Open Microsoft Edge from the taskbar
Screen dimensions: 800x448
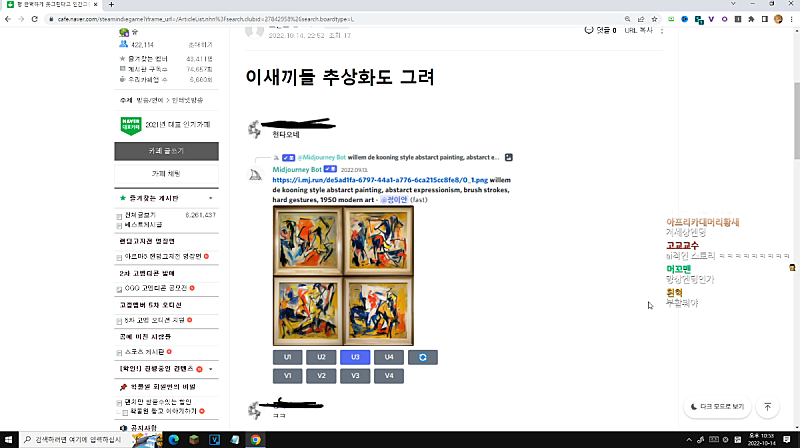[173, 439]
